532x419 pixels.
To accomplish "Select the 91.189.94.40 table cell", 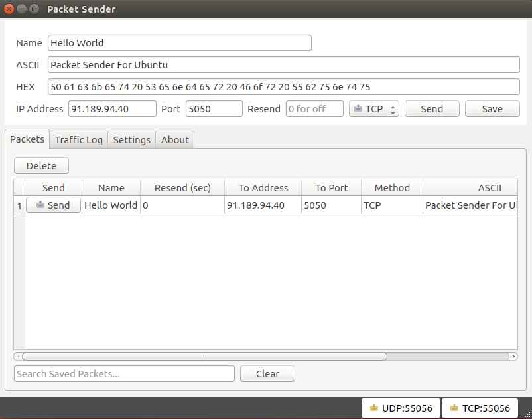I will pyautogui.click(x=263, y=205).
